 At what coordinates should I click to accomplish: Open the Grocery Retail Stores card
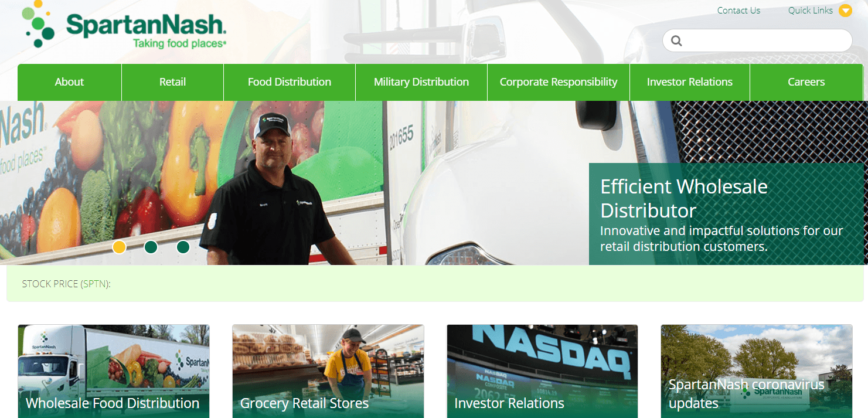(328, 372)
